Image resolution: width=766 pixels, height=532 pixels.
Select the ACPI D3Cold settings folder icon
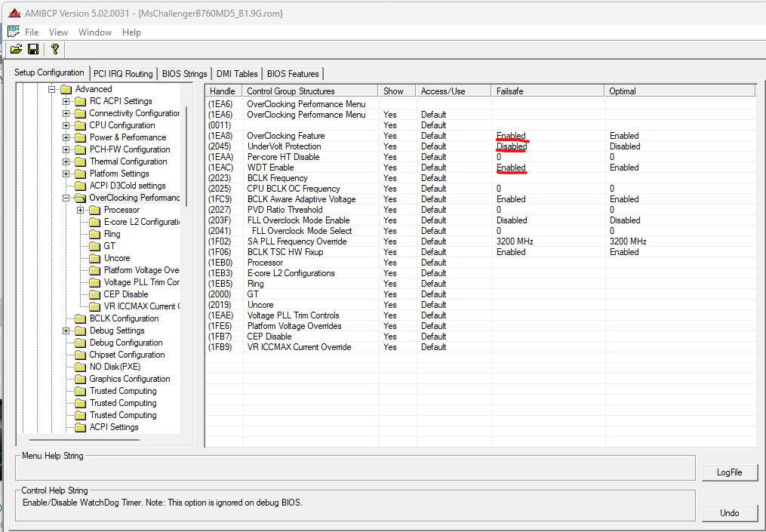80,186
